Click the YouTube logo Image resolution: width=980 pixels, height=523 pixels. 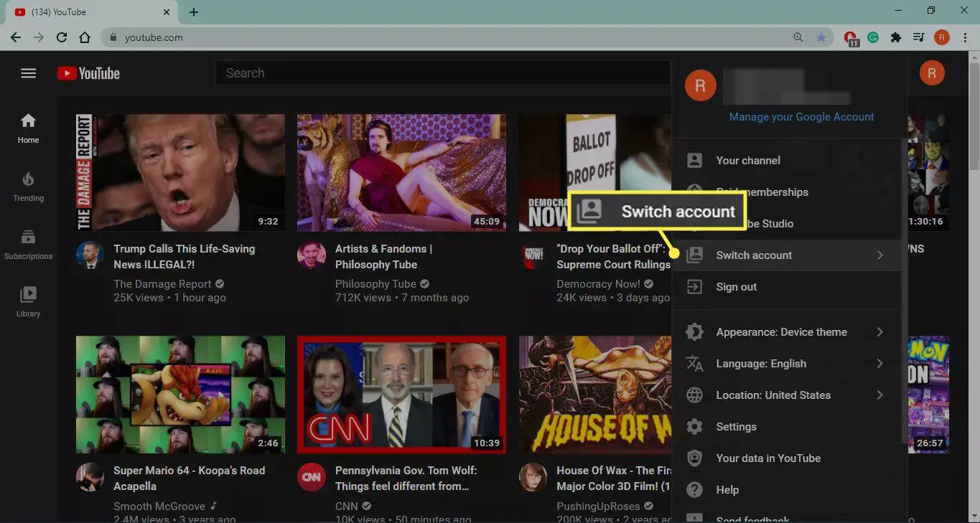(x=88, y=73)
